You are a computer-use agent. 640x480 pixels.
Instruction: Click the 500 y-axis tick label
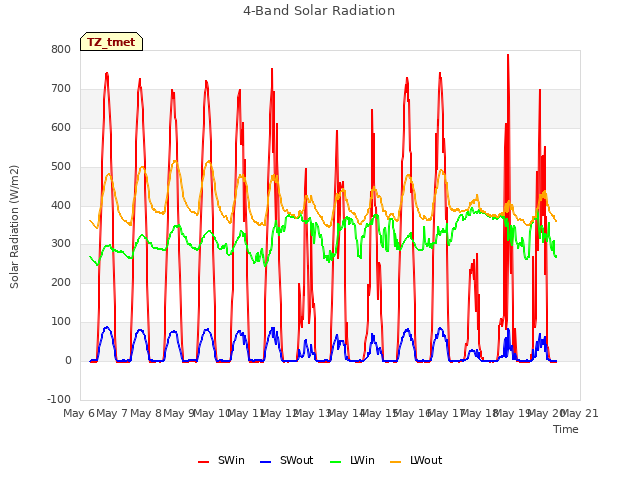tap(61, 167)
